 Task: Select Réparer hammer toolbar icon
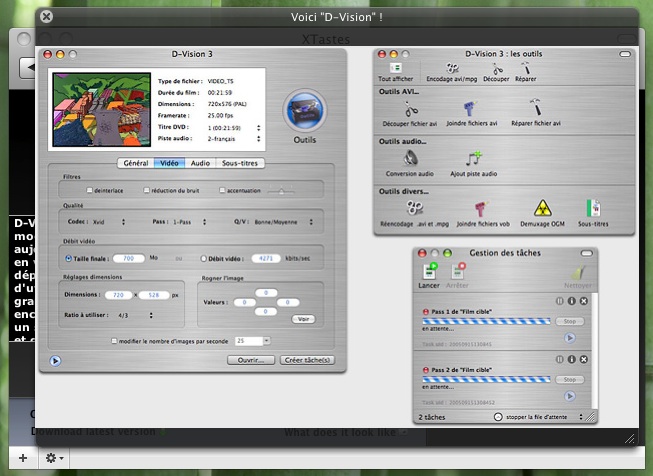click(526, 68)
